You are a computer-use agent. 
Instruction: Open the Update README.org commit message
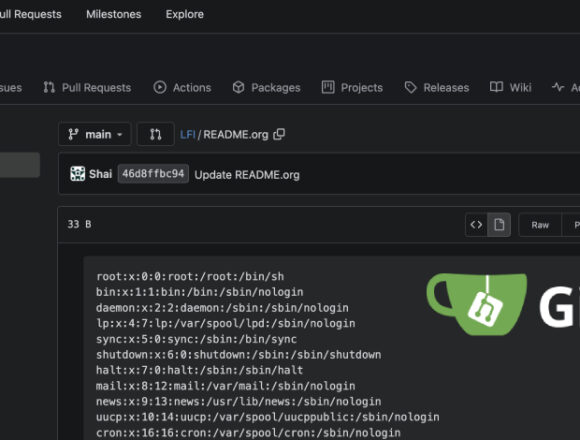(247, 175)
